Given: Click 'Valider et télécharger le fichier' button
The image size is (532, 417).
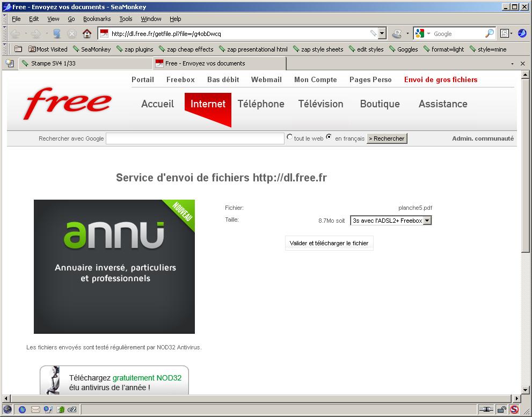Looking at the screenshot, I should point(329,243).
